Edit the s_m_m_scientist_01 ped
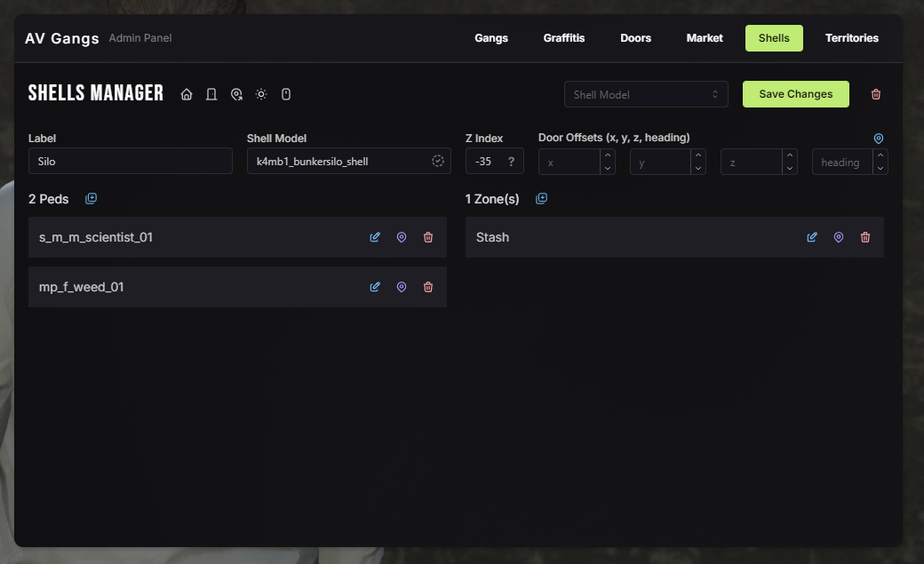The image size is (924, 564). [375, 237]
